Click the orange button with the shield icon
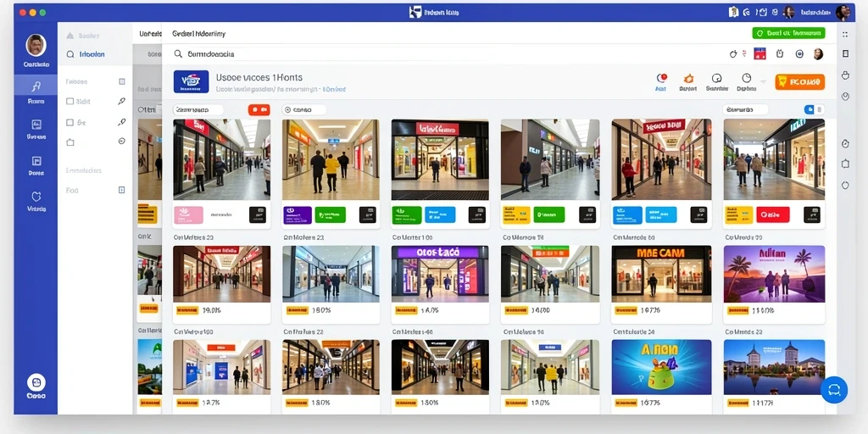 pyautogui.click(x=800, y=82)
